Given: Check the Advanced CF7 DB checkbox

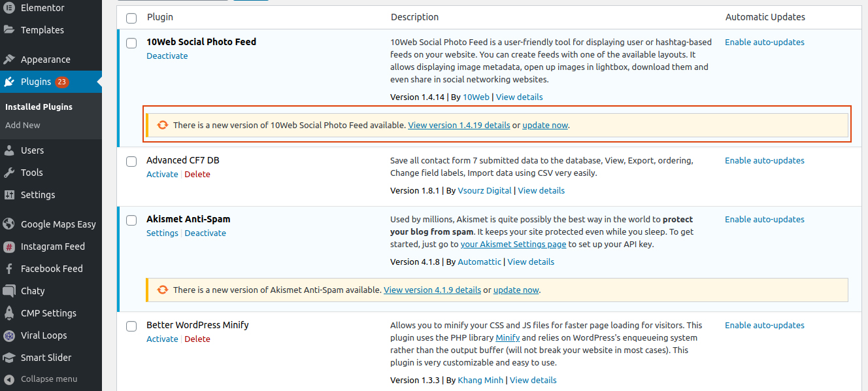Looking at the screenshot, I should pyautogui.click(x=131, y=161).
